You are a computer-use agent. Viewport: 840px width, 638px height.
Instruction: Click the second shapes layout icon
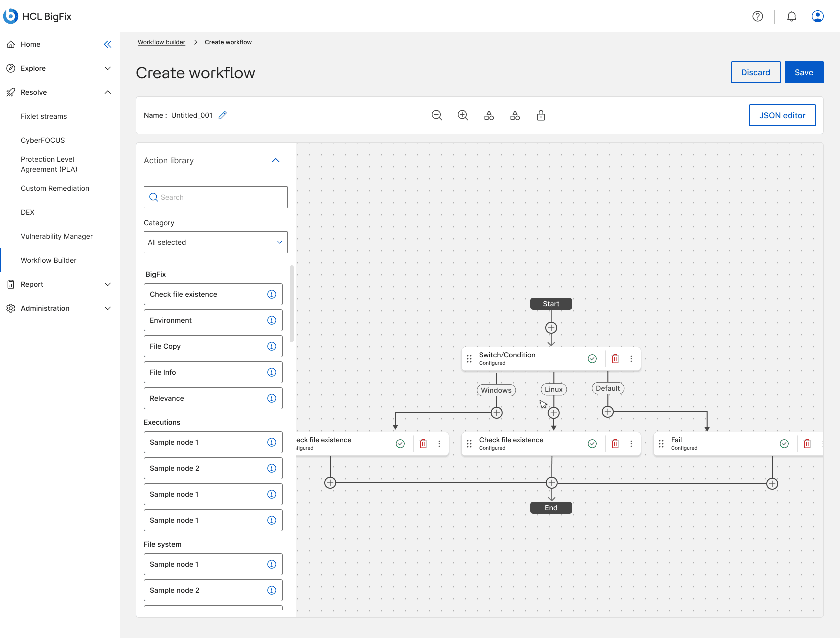(x=515, y=115)
